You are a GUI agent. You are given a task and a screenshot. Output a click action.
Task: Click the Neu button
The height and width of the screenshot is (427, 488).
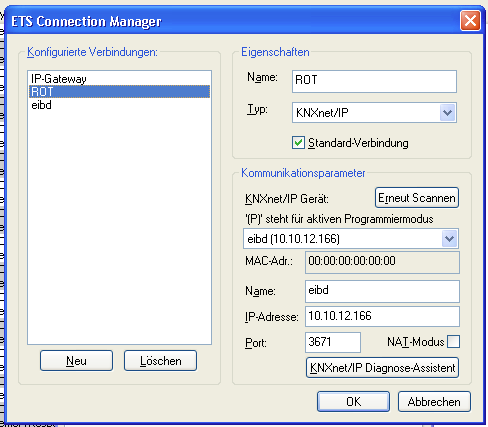[76, 361]
